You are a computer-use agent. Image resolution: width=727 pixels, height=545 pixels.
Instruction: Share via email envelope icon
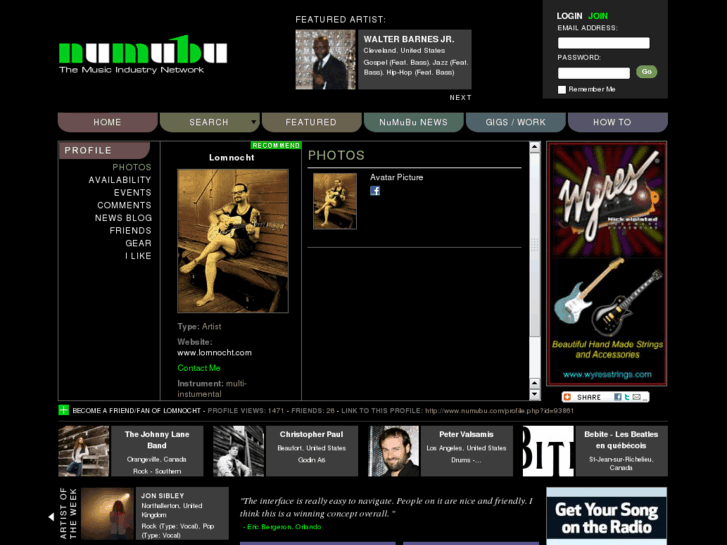[637, 397]
